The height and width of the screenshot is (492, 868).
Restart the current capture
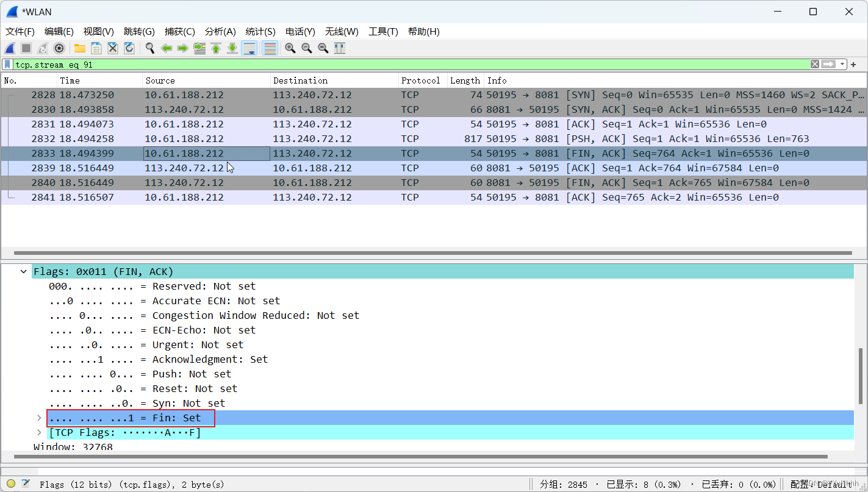coord(43,48)
